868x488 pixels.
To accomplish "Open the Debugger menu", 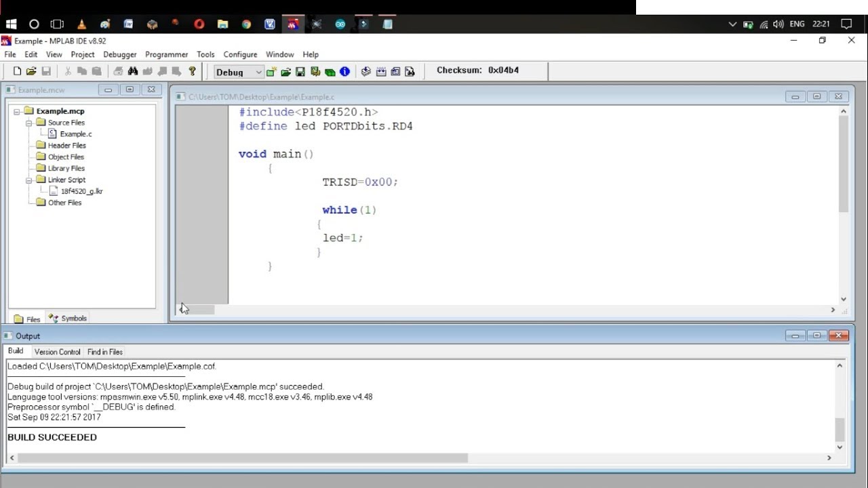I will [x=120, y=54].
